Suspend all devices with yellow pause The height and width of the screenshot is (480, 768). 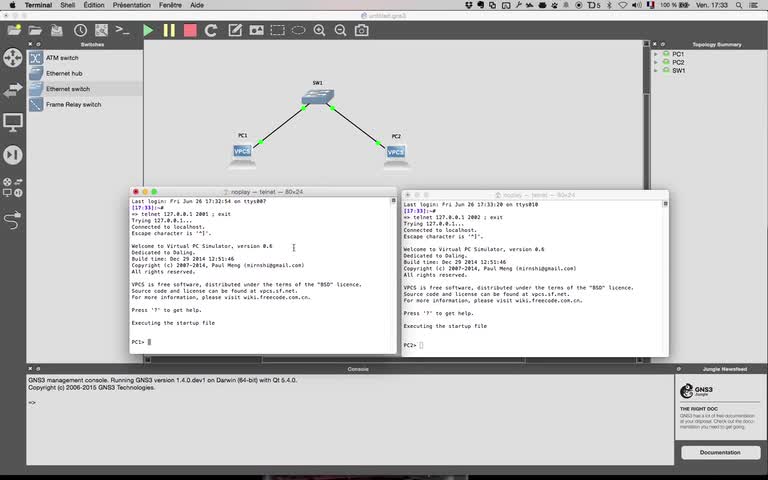(x=169, y=30)
